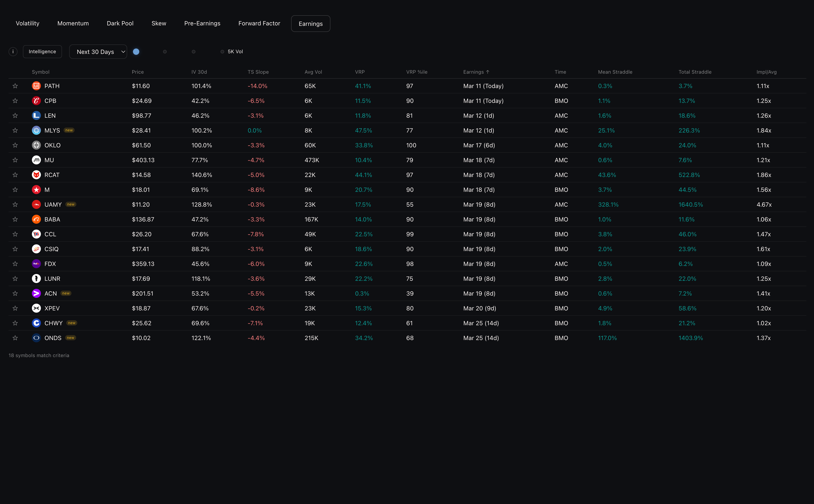Image resolution: width=814 pixels, height=504 pixels.
Task: Switch to the Dark Pool tab
Action: (120, 23)
